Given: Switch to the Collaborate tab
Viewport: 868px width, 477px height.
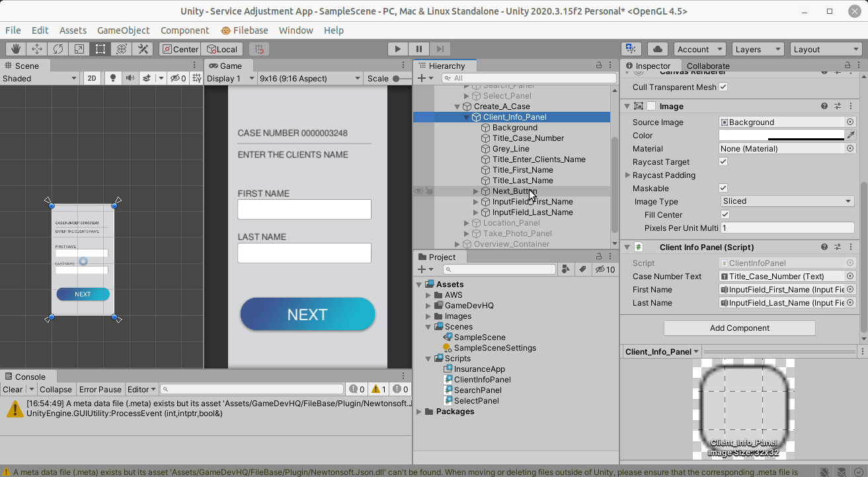Looking at the screenshot, I should 708,65.
